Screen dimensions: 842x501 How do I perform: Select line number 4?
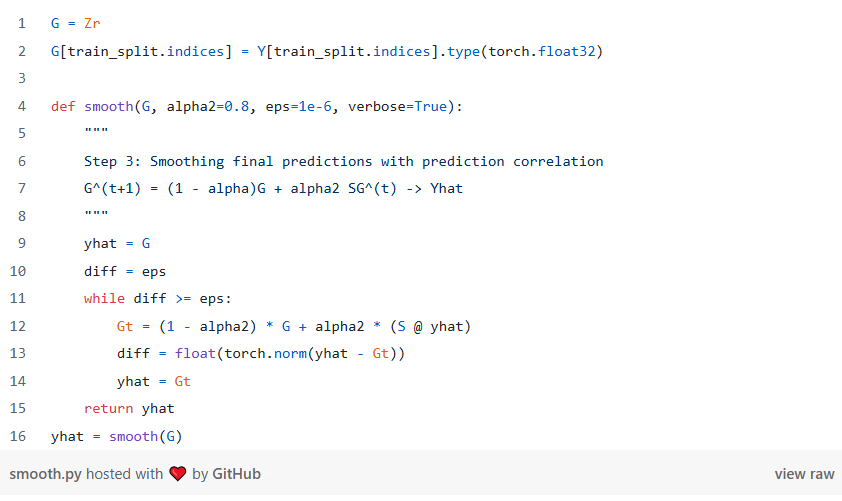(21, 106)
